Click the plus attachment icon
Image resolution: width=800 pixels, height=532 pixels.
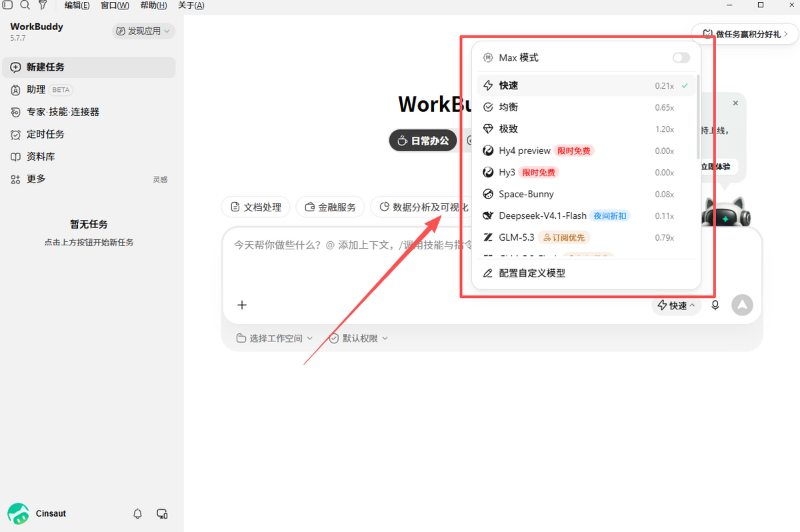[x=242, y=305]
